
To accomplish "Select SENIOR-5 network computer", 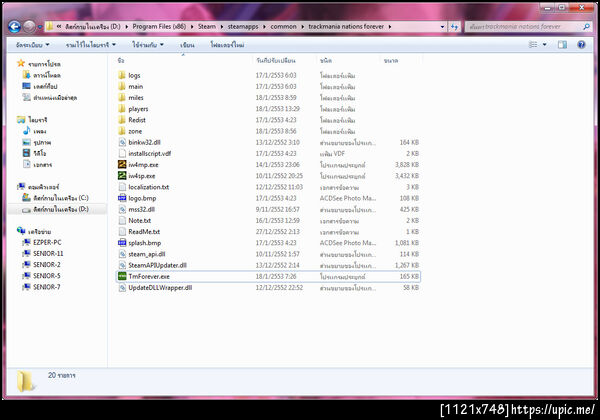I will 41,276.
